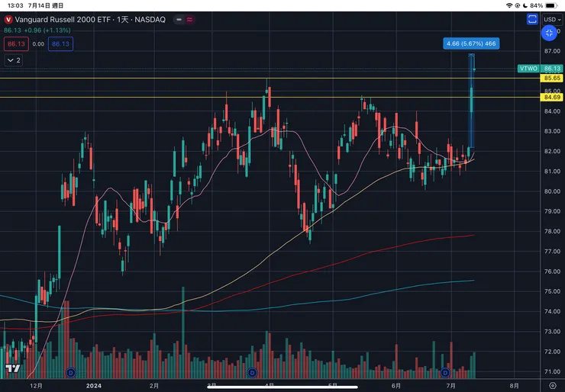The width and height of the screenshot is (565, 392).
Task: Open symbol search via Vanguard Russell 2000 ETF title
Action: click(x=63, y=20)
